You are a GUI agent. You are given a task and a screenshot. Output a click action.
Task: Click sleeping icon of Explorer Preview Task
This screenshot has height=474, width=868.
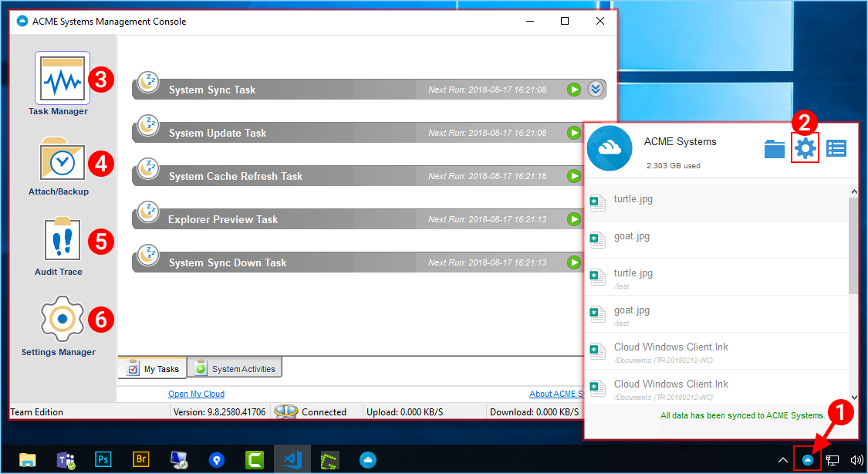[x=148, y=212]
